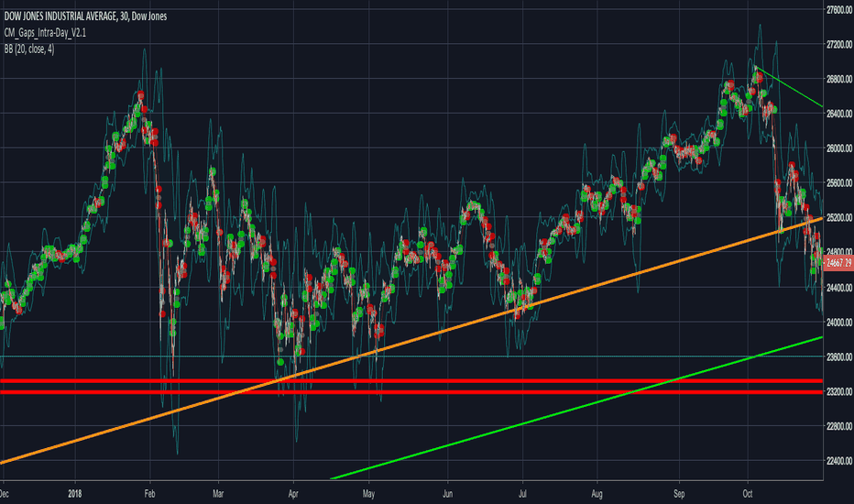854x504 pixels.
Task: Select the dotted teal horizontal line at 23600
Action: 411,356
